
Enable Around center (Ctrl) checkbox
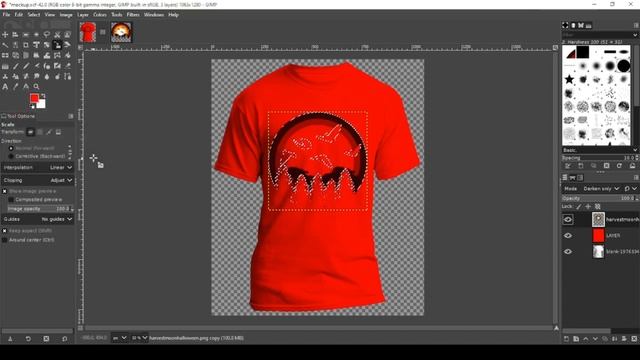4,240
